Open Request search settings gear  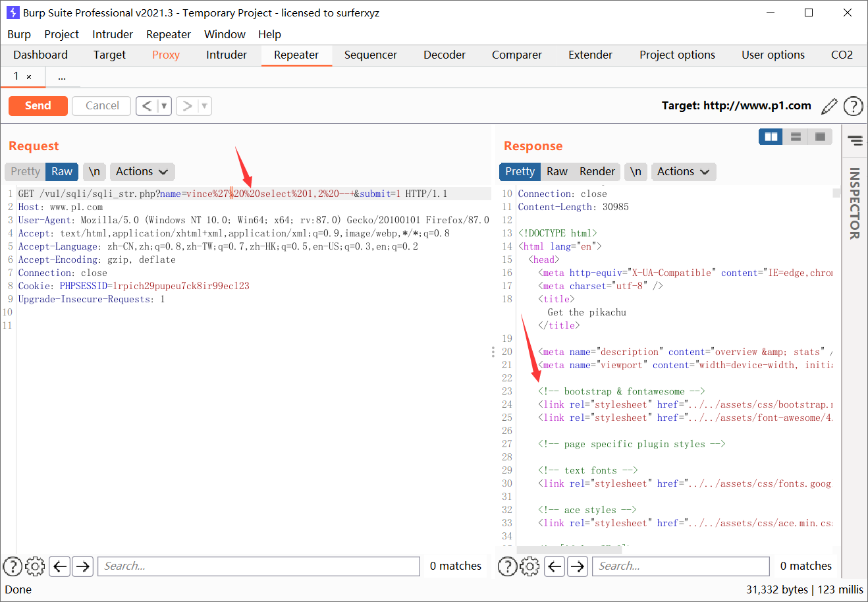35,566
